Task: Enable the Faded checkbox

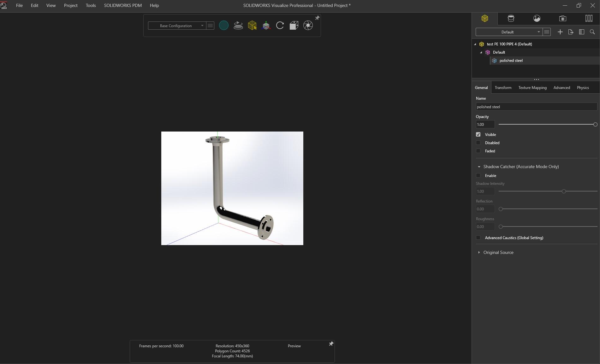Action: pos(478,151)
